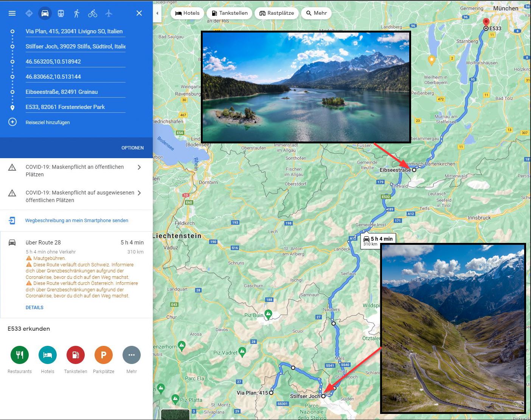Edit the Via Plan, 415 Livigno waypoint
This screenshot has width=531, height=420.
(75, 31)
